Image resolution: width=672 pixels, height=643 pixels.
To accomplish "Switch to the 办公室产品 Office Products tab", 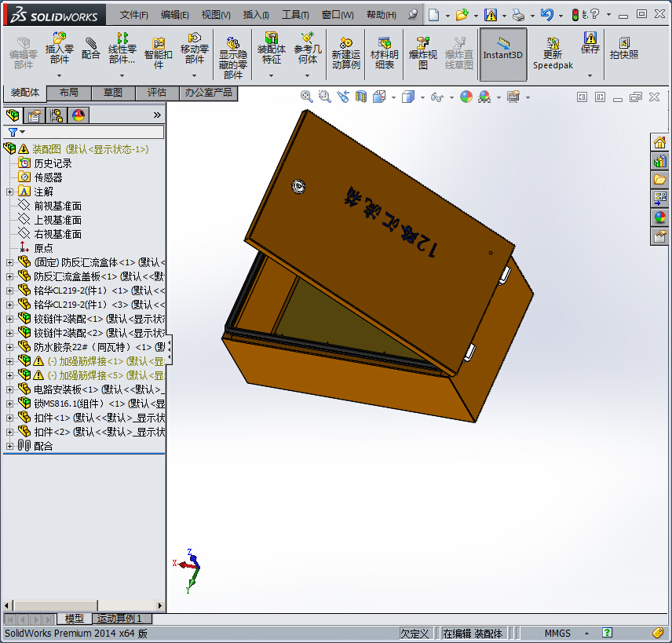I will coord(208,93).
